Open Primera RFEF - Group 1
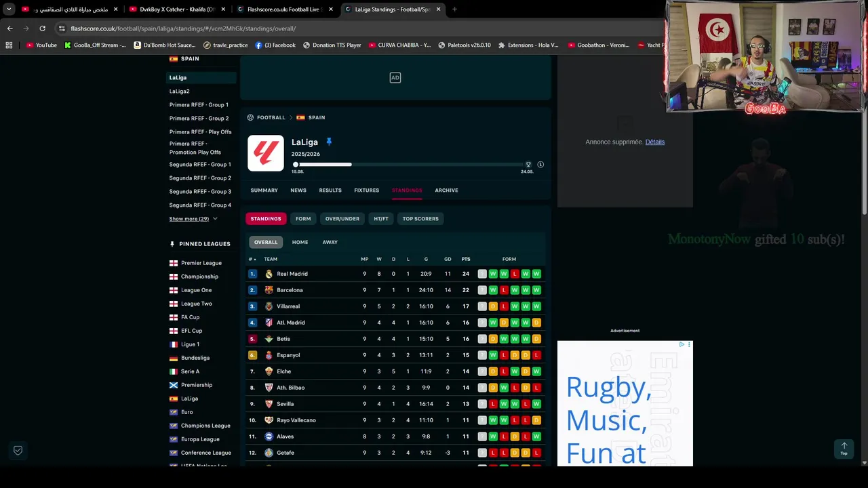 coord(199,104)
